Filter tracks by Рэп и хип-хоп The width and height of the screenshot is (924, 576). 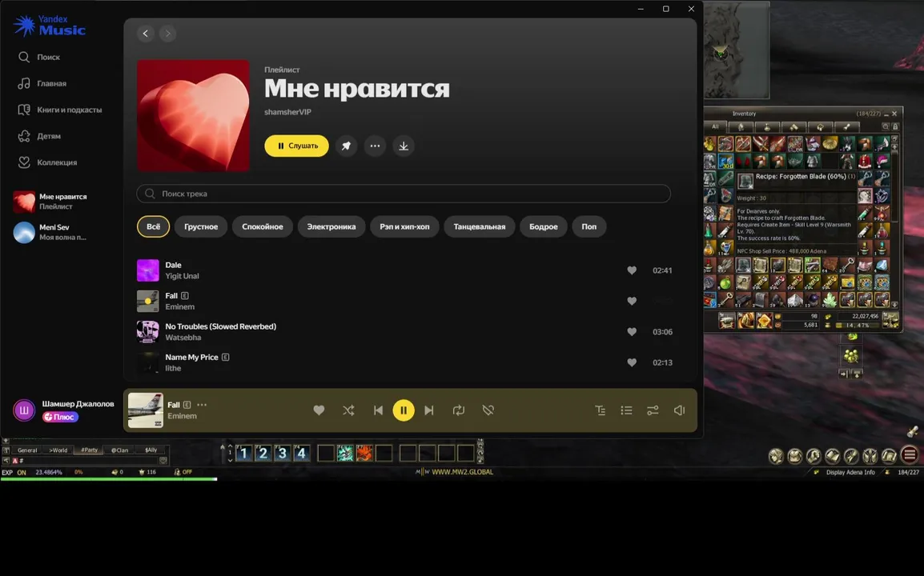coord(404,226)
